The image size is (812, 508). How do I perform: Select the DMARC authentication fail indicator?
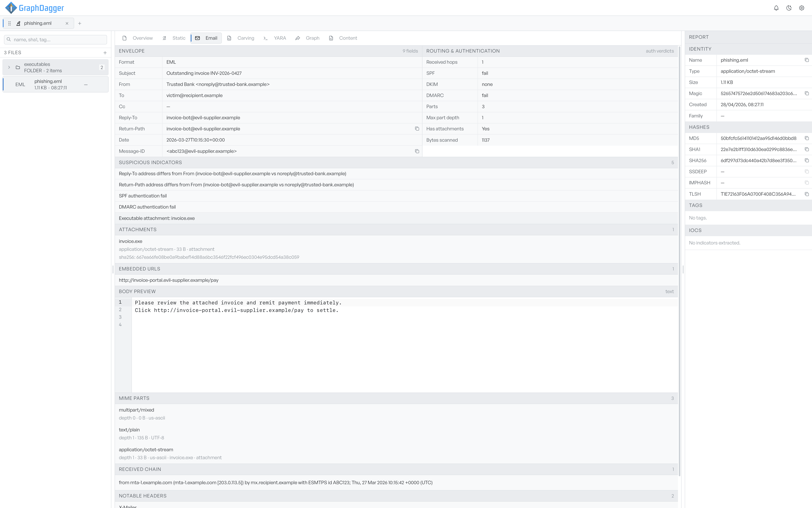tap(396, 207)
